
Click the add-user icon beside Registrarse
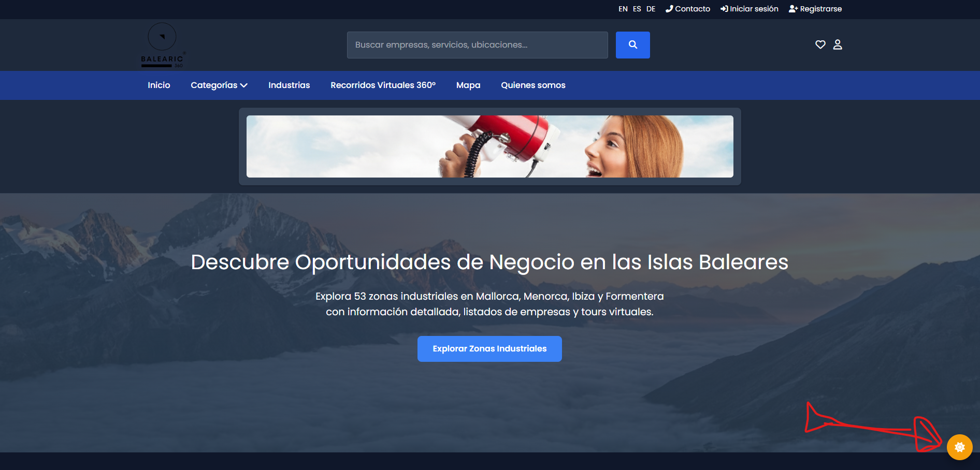[x=792, y=8]
